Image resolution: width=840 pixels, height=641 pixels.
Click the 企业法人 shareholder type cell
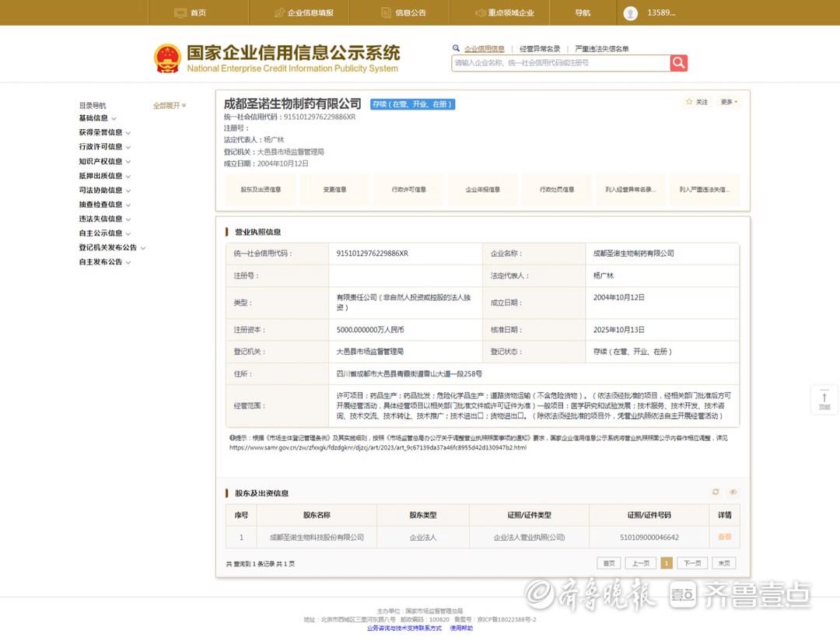(423, 537)
